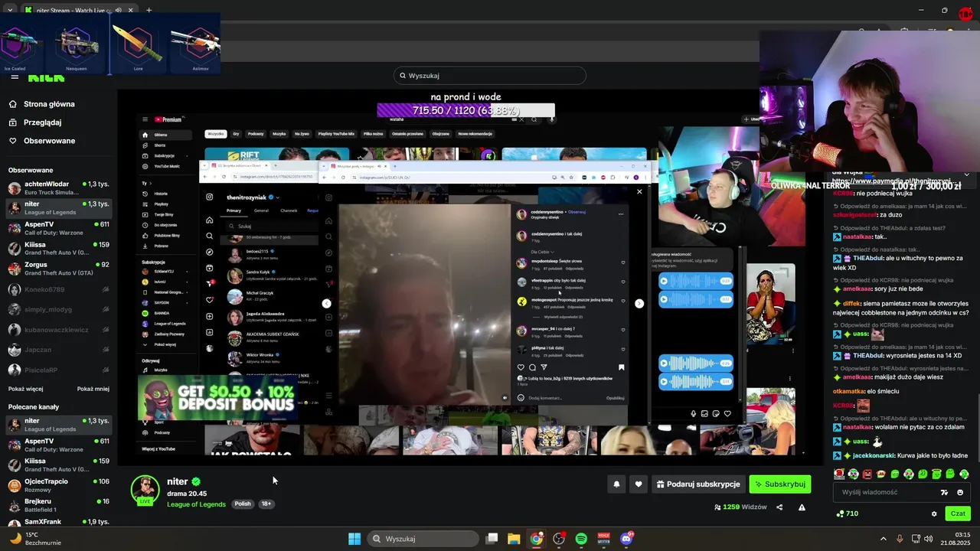Viewport: 980px width, 551px height.
Task: Follow niter using the heart button
Action: click(639, 484)
